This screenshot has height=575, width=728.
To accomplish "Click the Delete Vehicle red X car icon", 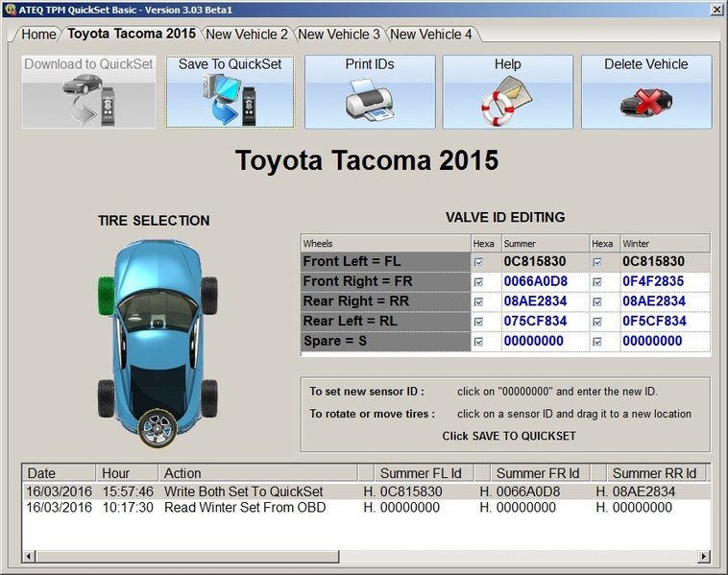I will point(645,102).
